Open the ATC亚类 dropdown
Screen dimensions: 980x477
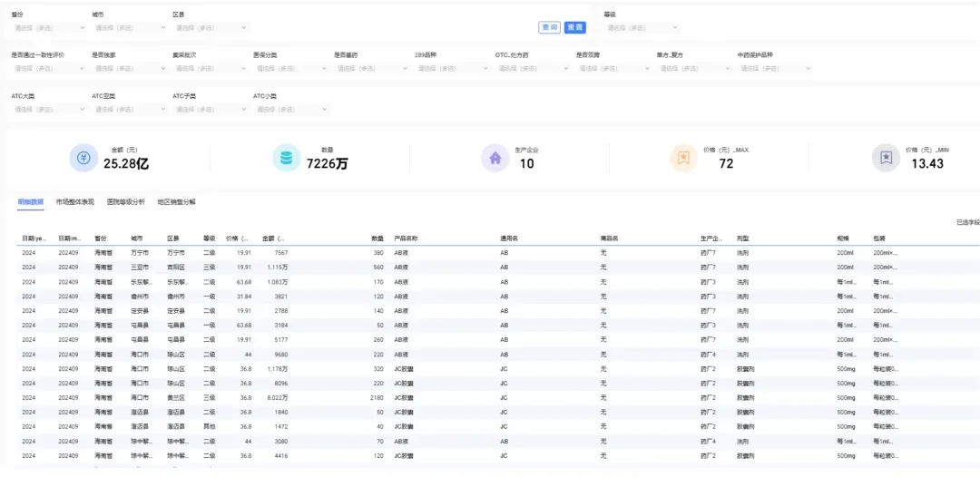click(130, 109)
